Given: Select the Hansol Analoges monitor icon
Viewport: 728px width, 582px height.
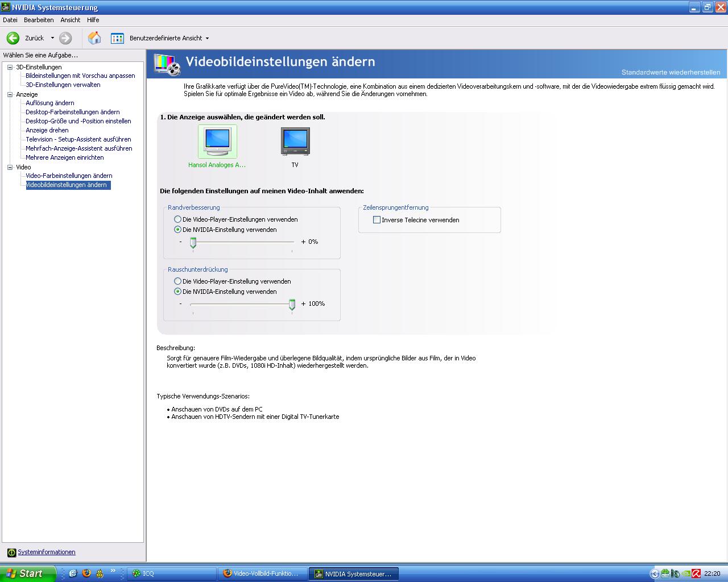Looking at the screenshot, I should click(217, 141).
